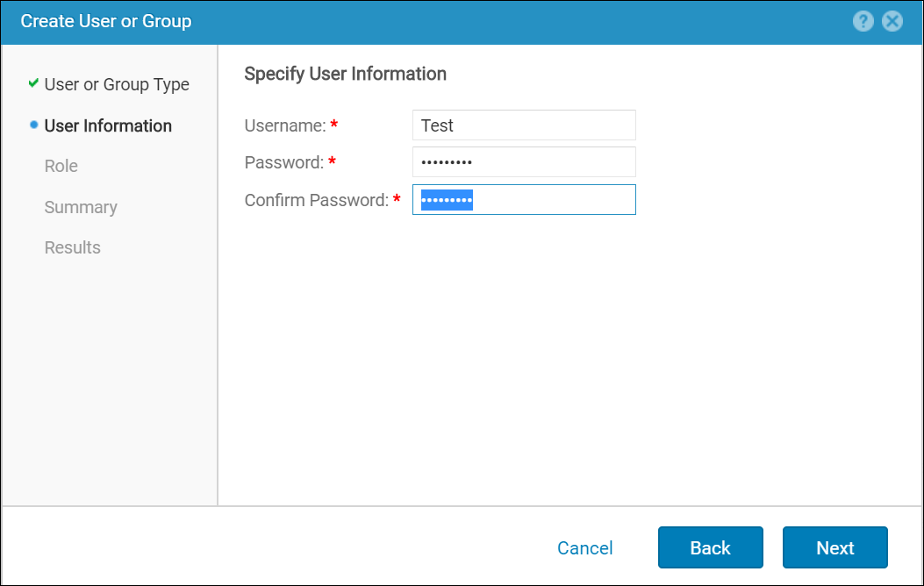Click the Confirm Password label text
Image resolution: width=924 pixels, height=586 pixels.
point(316,200)
